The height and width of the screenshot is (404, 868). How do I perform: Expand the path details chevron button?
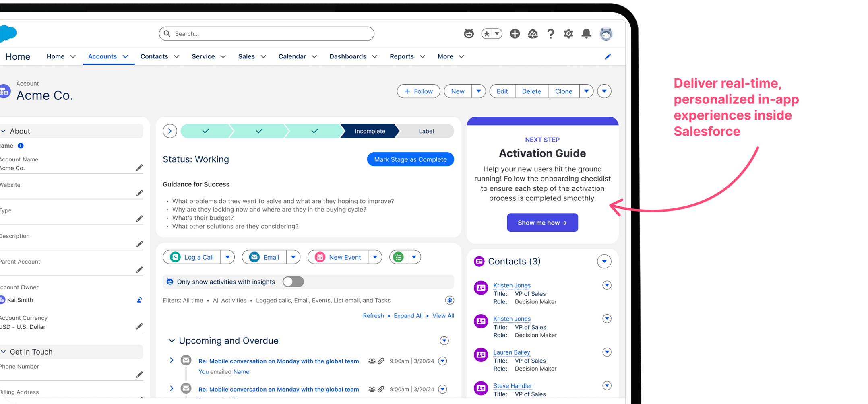point(170,131)
